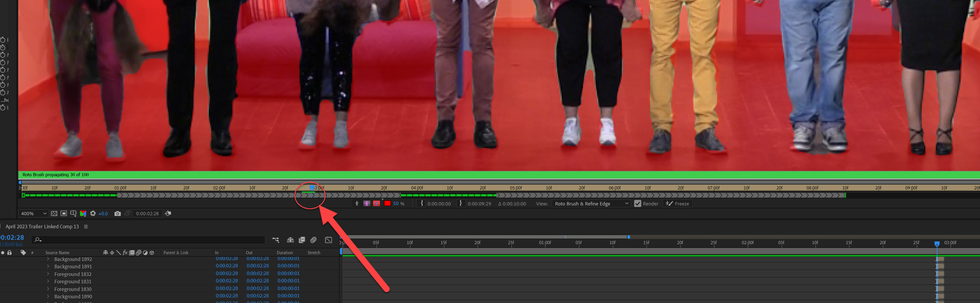Take a snapshot of the composition view
The width and height of the screenshot is (980, 303).
click(118, 214)
